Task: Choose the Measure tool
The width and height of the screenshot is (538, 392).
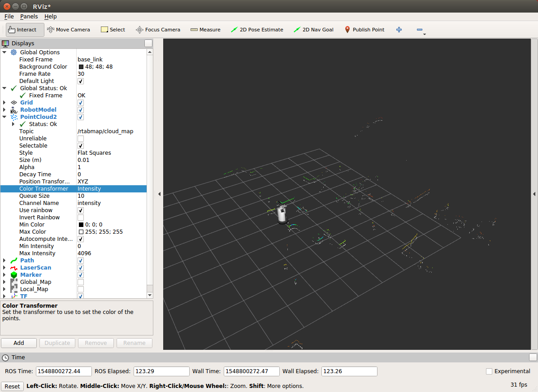Action: pos(205,30)
